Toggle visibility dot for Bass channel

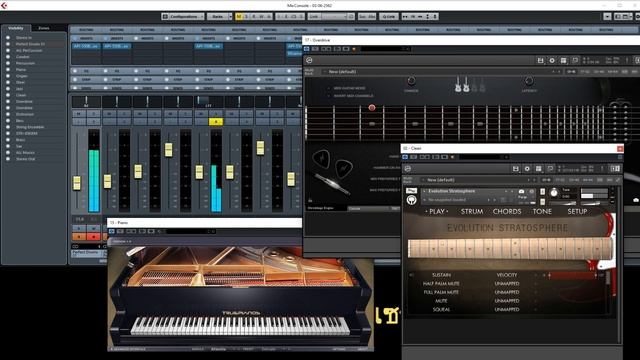pos(8,120)
